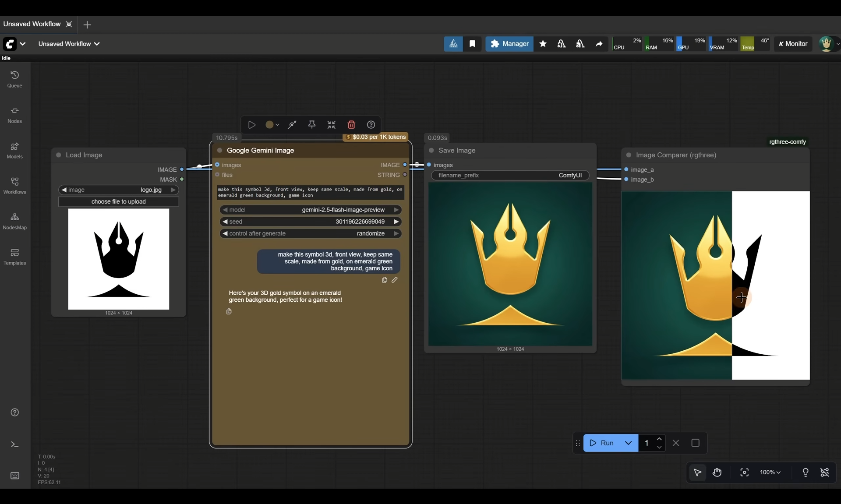The image size is (841, 504).
Task: Expand the Run button dropdown arrow
Action: click(x=628, y=443)
